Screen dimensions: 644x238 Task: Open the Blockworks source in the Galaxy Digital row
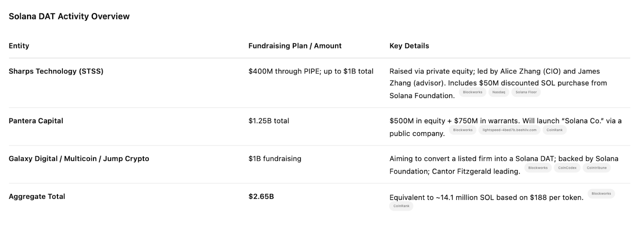tap(538, 168)
